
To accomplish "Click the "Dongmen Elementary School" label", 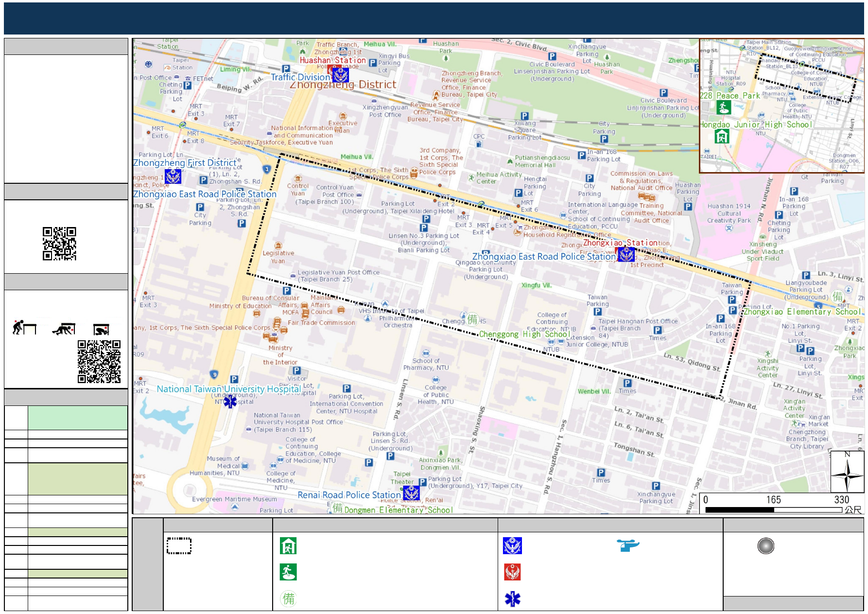I will tap(399, 510).
